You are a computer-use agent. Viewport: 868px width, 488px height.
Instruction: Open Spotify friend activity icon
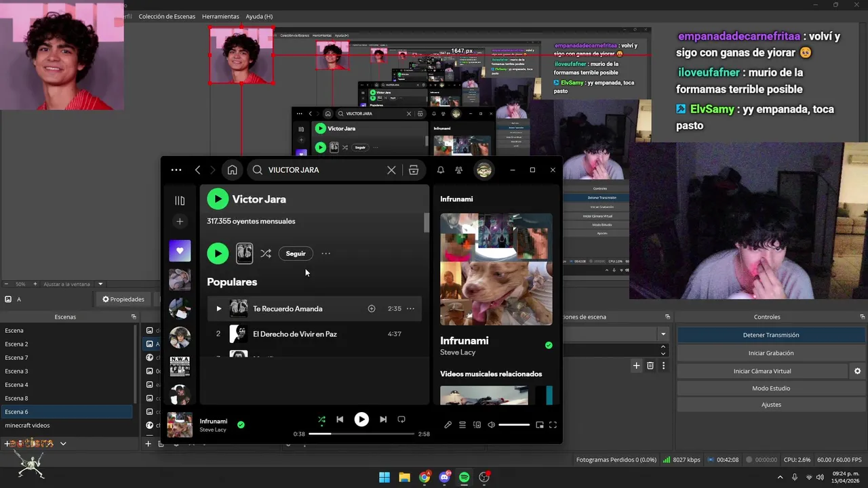(x=459, y=170)
